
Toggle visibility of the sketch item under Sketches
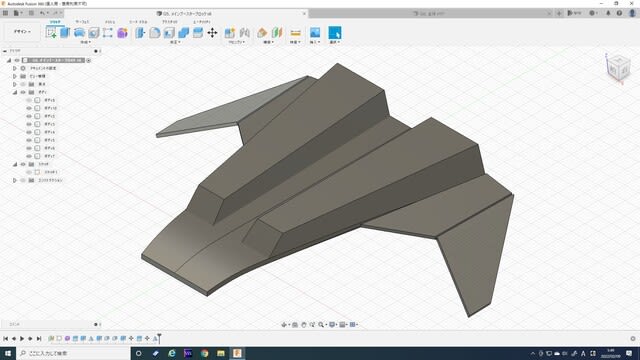tap(29, 172)
